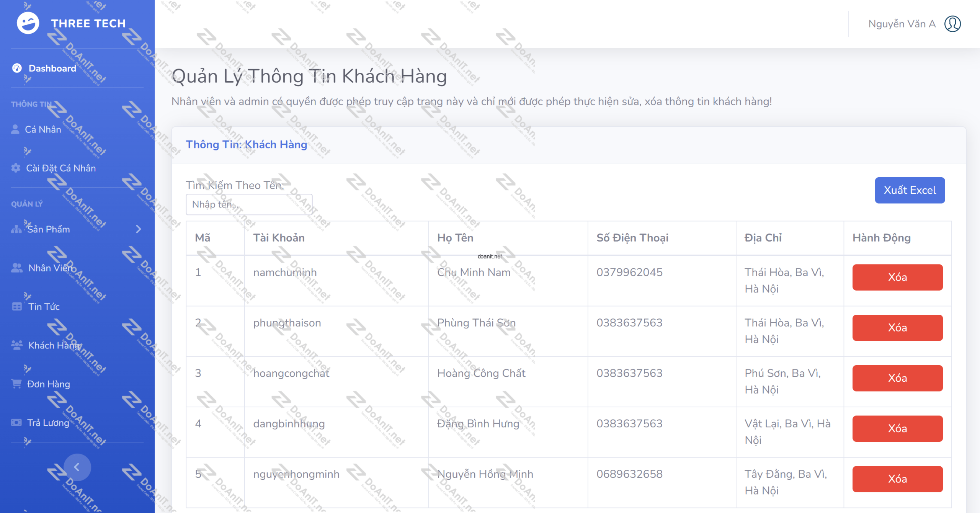
Task: Collapse the sidebar with the round arrow button
Action: tap(77, 467)
